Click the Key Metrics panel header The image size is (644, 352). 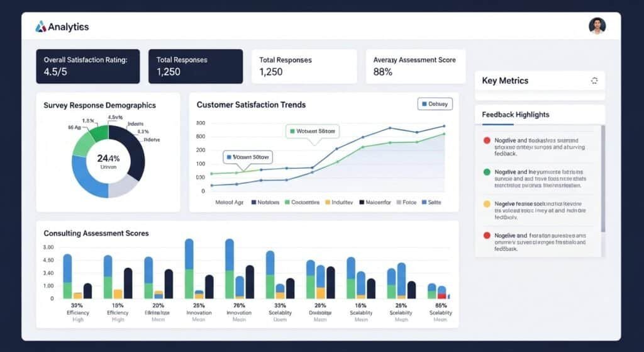click(x=540, y=81)
